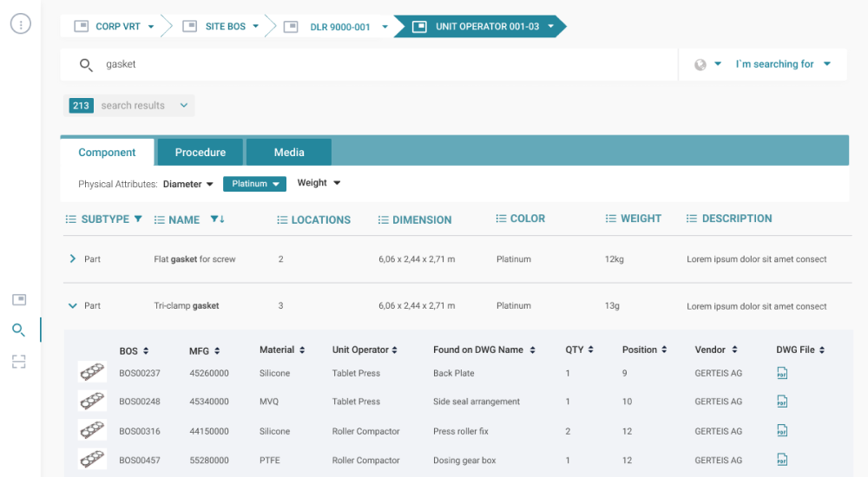The image size is (868, 477).
Task: Open UNIT OPERATOR 001-03 dropdown
Action: [551, 26]
